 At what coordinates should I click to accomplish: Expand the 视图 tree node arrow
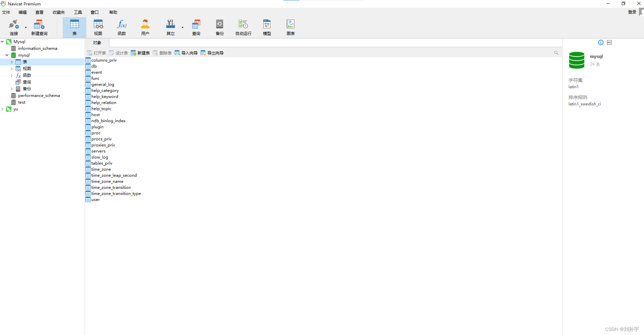(x=12, y=69)
